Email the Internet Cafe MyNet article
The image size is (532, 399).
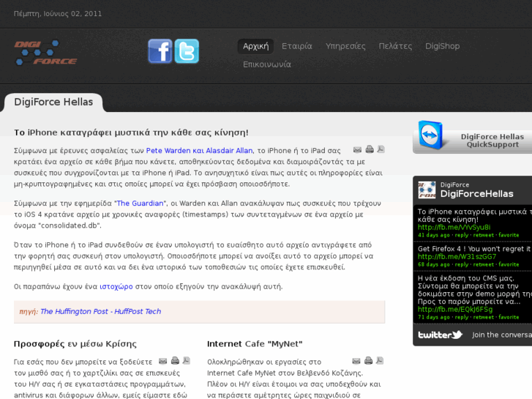(356, 361)
